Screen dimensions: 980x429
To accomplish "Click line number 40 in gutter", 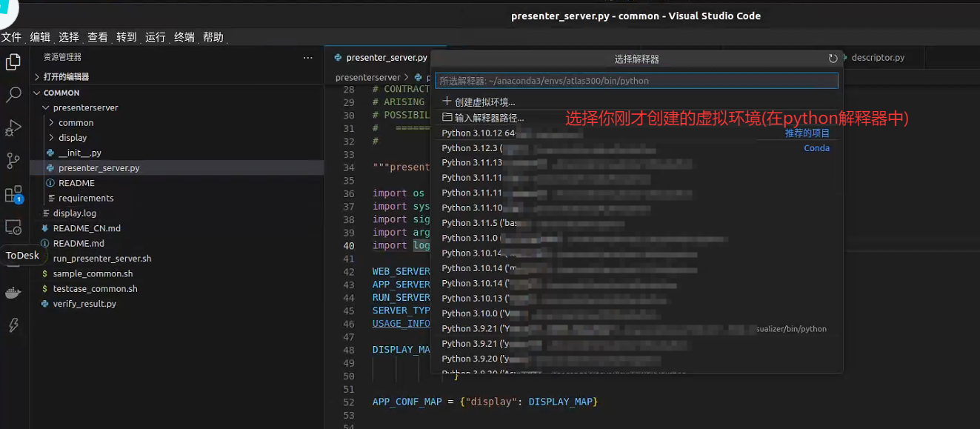I will pos(349,245).
